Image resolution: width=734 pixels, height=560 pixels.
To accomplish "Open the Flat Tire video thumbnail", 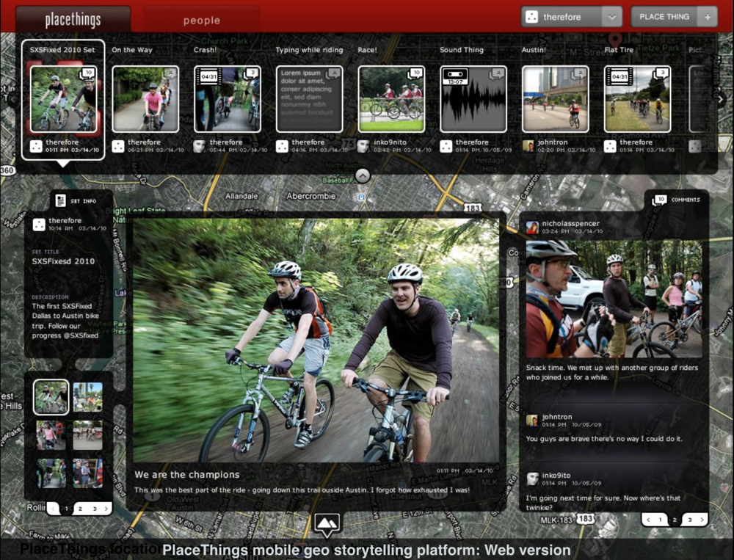I will [638, 99].
